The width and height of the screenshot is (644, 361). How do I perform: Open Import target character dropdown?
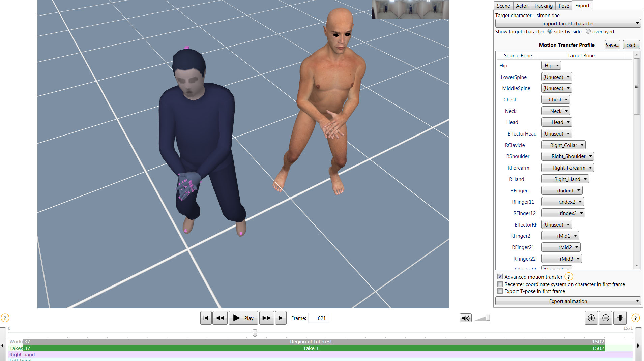point(568,23)
